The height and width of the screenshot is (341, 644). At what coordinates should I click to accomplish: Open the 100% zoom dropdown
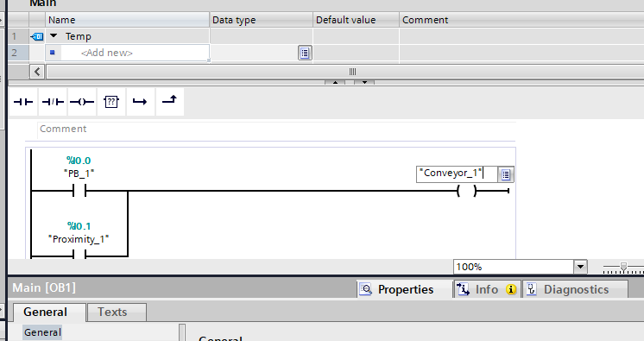[580, 267]
